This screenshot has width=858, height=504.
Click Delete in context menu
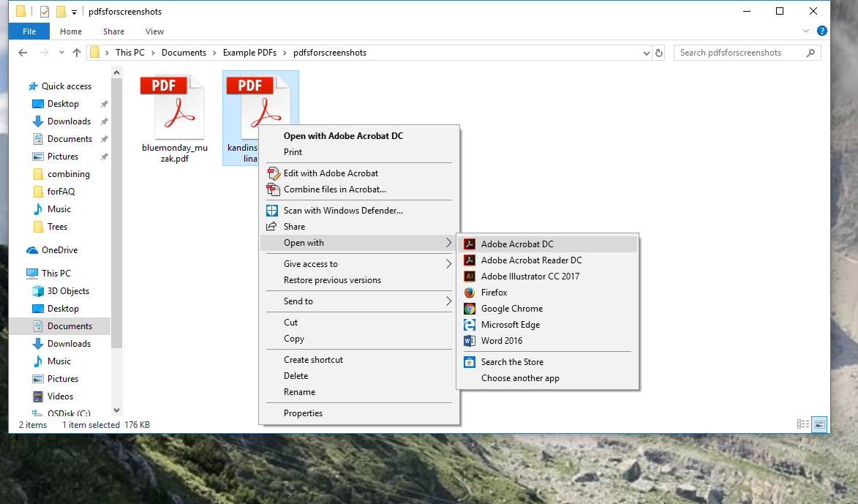[x=359, y=376]
